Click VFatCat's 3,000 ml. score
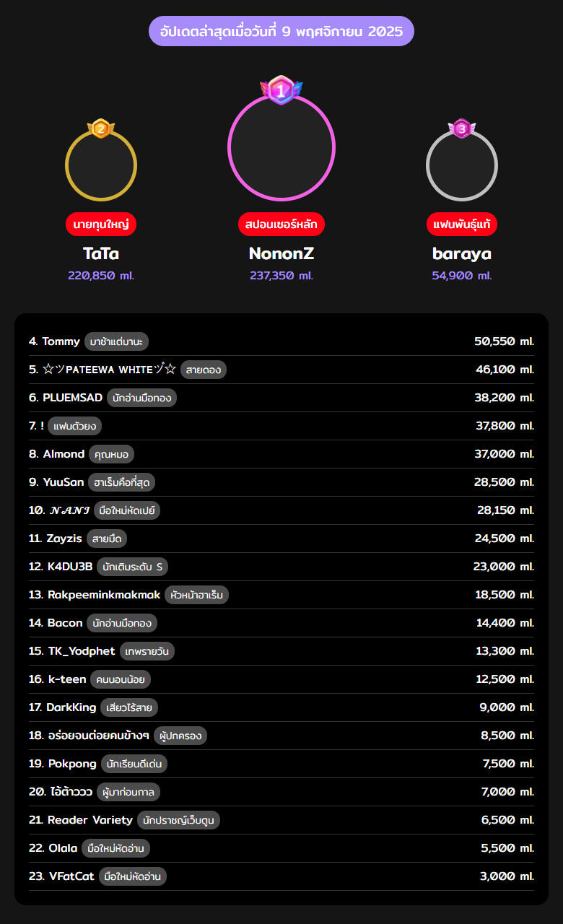The height and width of the screenshot is (924, 563). [x=507, y=876]
